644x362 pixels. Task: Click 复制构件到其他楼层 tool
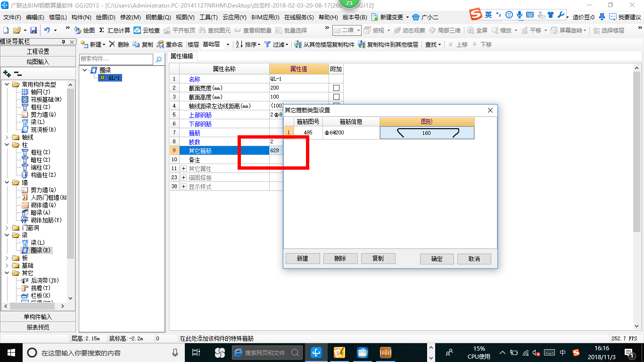point(388,44)
